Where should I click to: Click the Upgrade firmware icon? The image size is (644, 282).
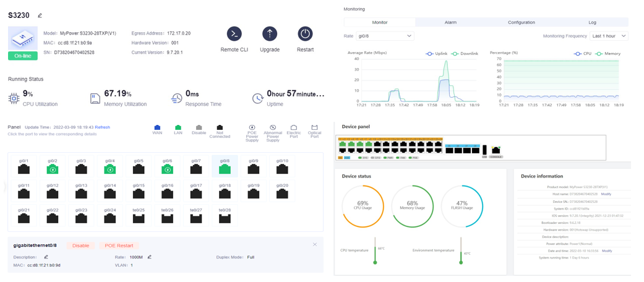pos(270,34)
